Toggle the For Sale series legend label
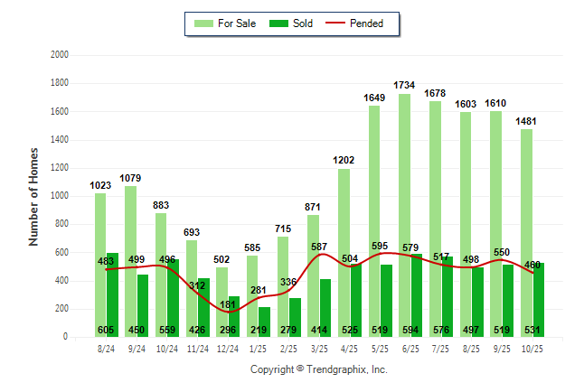The height and width of the screenshot is (392, 584). [236, 23]
